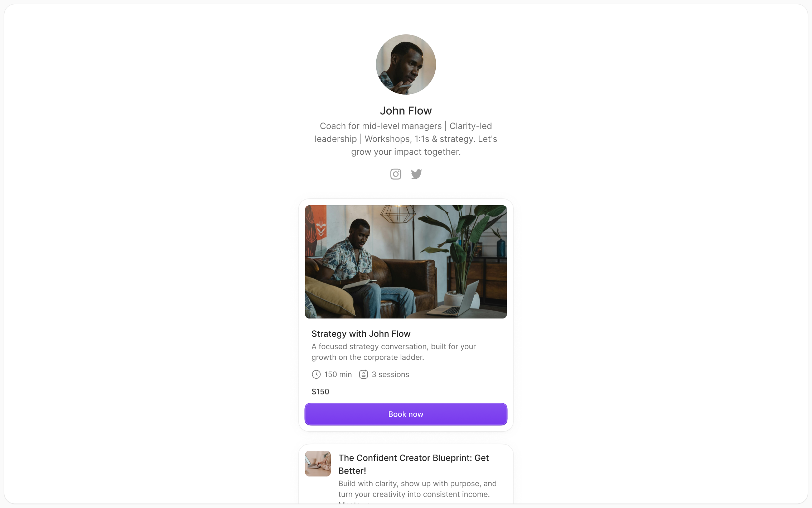Book the Strategy session with Book now
Viewport: 812px width, 508px height.
406,414
